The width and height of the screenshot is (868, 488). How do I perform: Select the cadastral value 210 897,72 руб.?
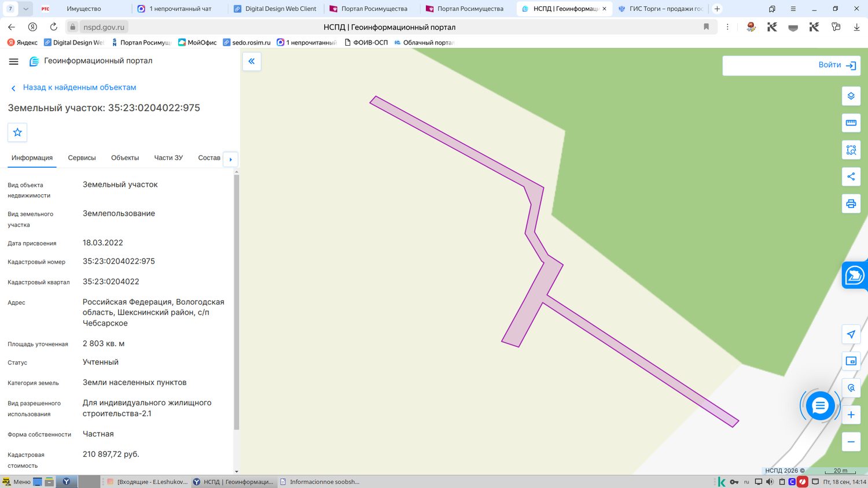point(111,454)
